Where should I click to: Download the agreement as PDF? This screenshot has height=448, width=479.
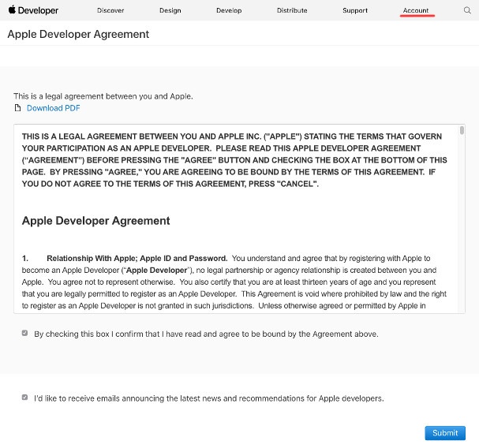pos(54,108)
